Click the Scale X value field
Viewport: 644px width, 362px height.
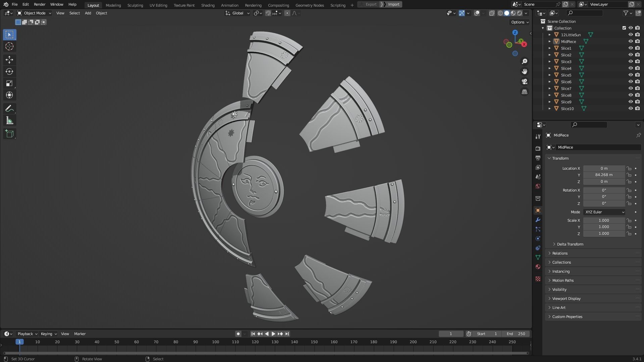click(604, 220)
